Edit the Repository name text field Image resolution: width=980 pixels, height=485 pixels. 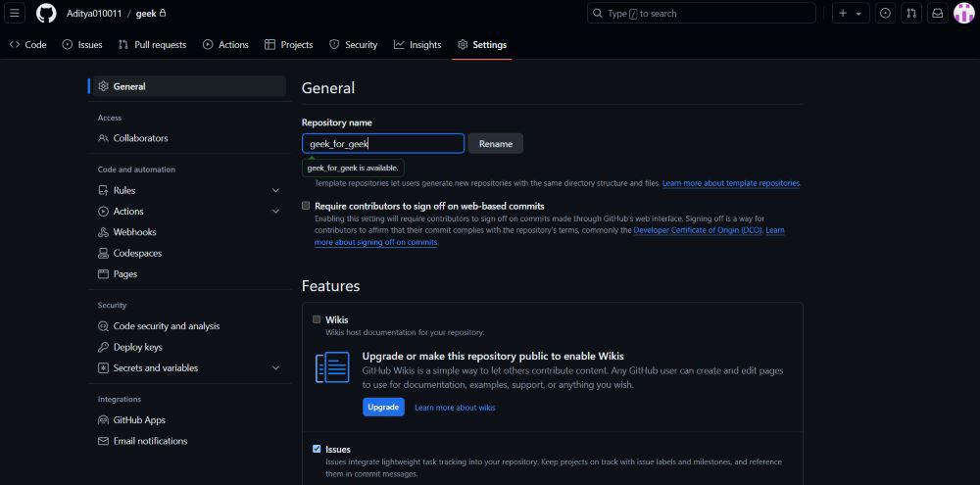point(383,144)
